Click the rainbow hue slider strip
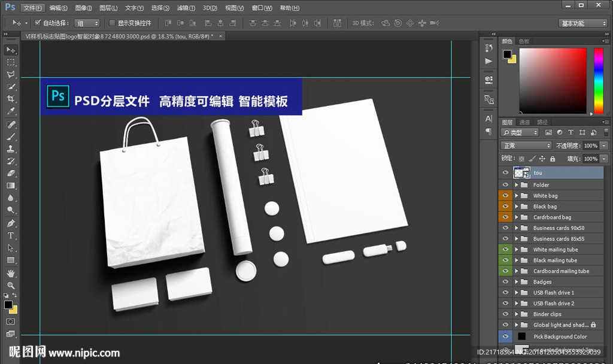 click(598, 80)
